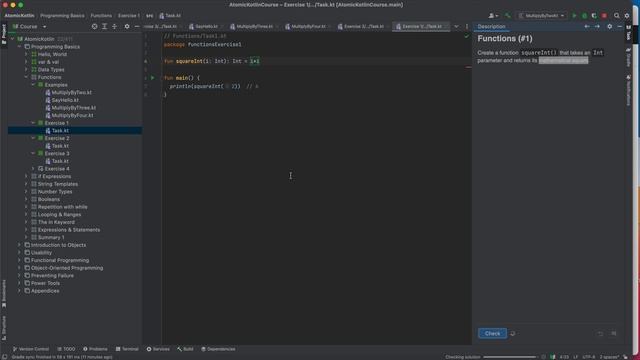Click the Check button in task panel

coord(492,333)
